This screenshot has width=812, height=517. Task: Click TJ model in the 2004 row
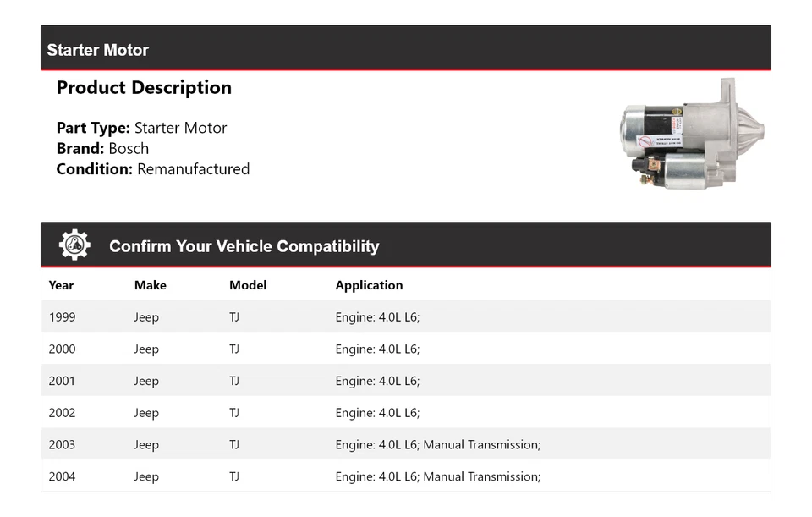(x=234, y=476)
